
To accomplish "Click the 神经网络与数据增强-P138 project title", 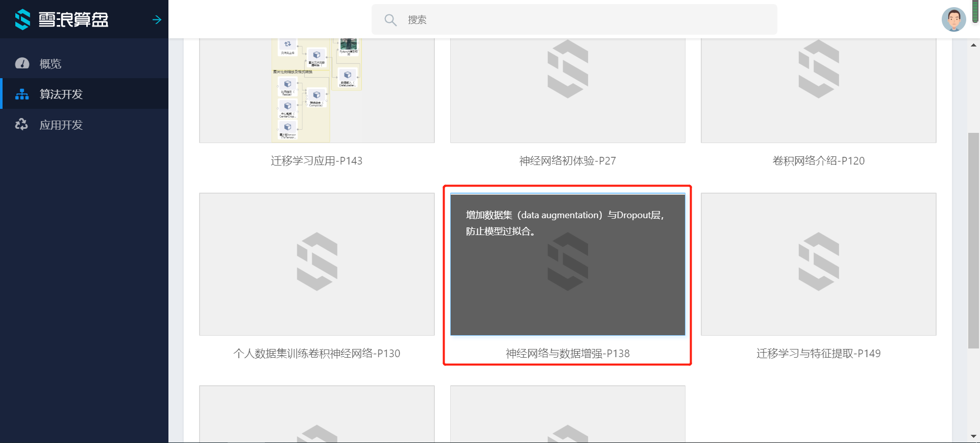I will click(568, 354).
